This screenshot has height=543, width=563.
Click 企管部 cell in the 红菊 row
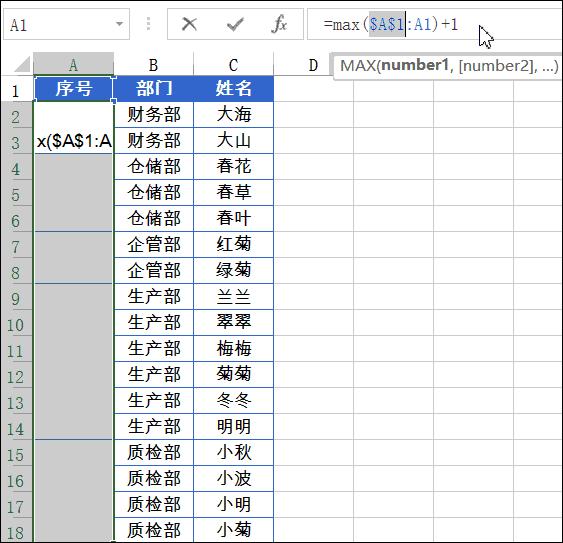154,244
